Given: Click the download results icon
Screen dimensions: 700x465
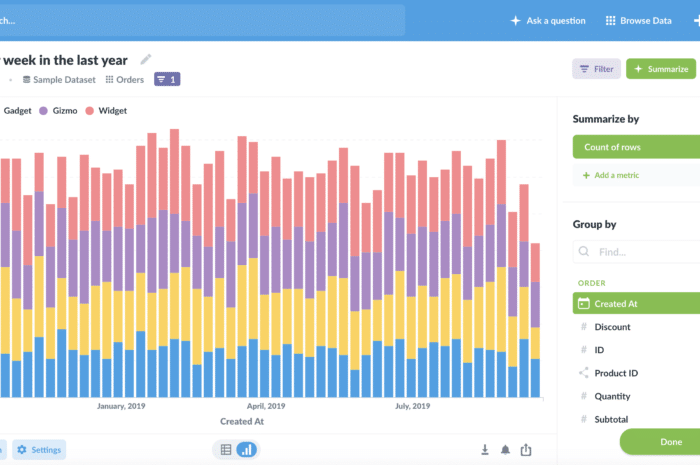Looking at the screenshot, I should coord(485,450).
